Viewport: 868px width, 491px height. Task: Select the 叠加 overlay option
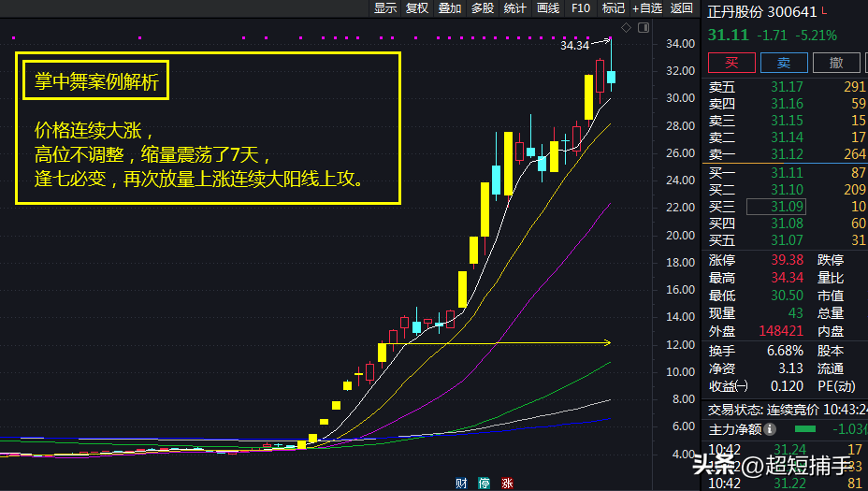pos(450,8)
